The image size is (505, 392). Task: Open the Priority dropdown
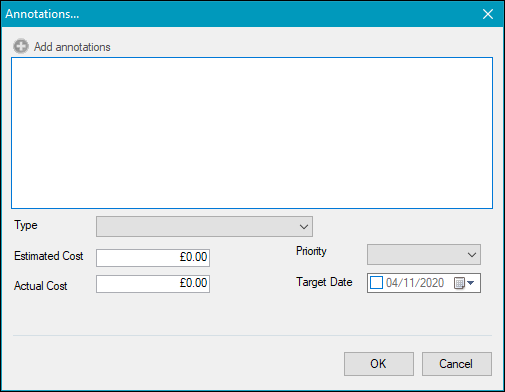pos(424,255)
